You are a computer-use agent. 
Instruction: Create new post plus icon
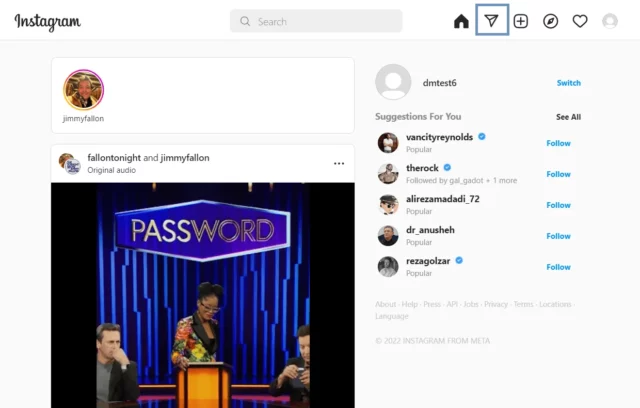click(x=521, y=21)
